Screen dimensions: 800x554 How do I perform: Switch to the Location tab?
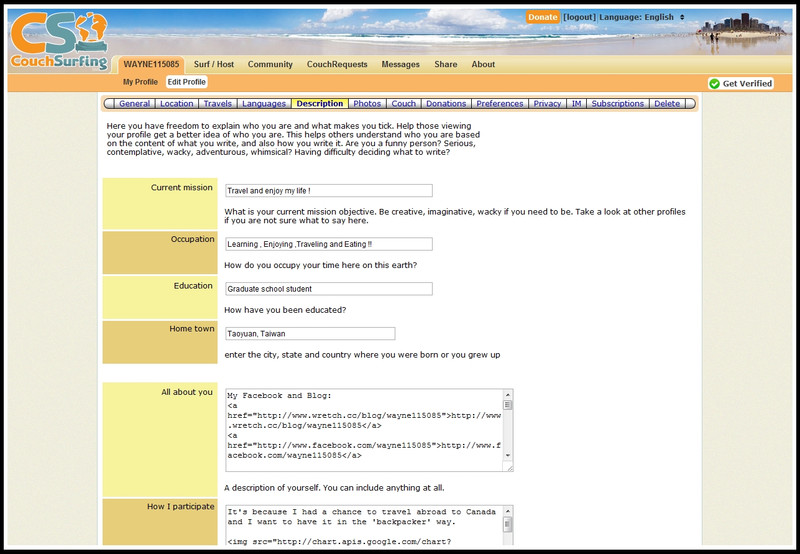[x=177, y=104]
